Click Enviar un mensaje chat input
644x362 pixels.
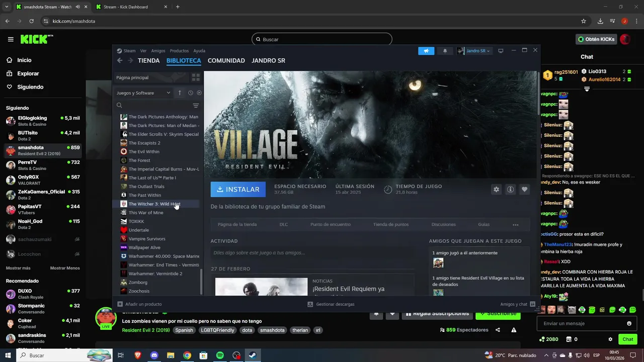point(588,323)
